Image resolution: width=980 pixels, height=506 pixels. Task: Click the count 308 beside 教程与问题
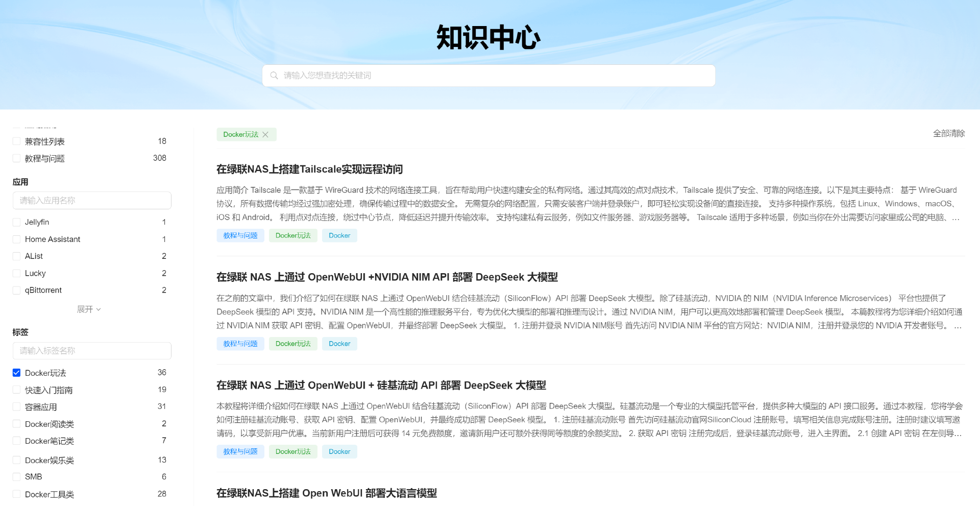pyautogui.click(x=160, y=158)
